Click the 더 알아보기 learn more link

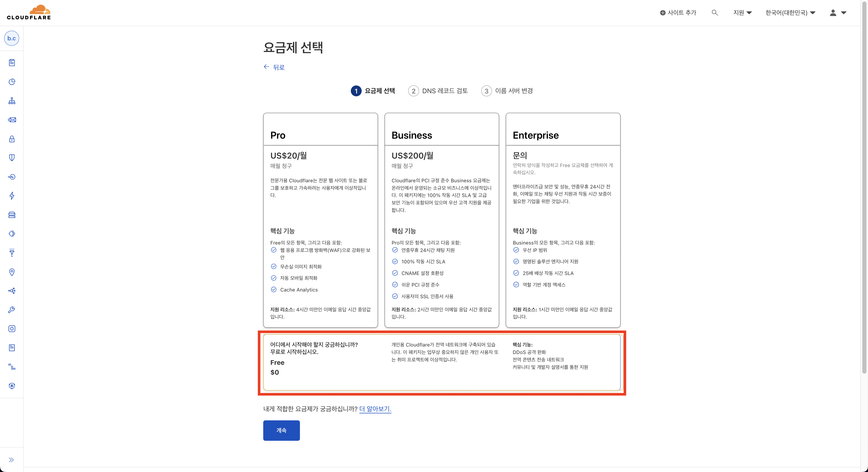pyautogui.click(x=375, y=409)
